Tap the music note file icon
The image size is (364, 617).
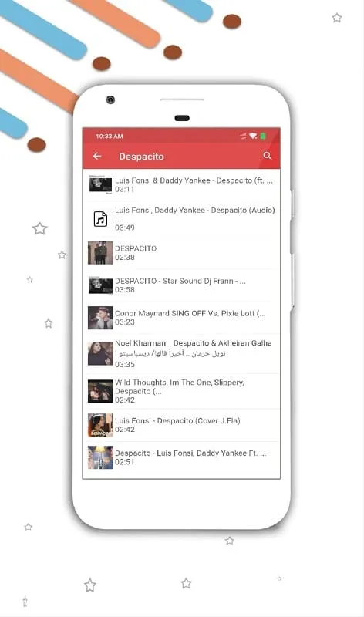(100, 219)
